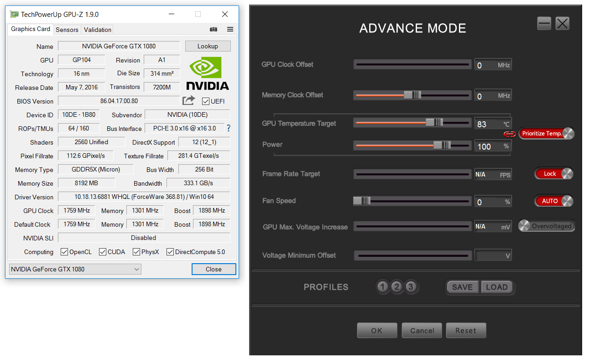Click the Fan Speed percentage field
Screen dimensions: 589x364
493,202
